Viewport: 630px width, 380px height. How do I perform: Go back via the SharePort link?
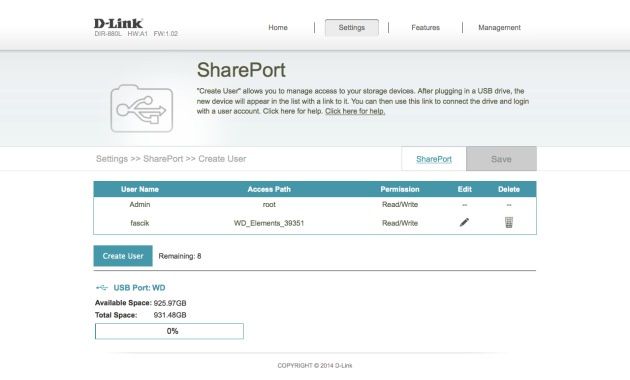(434, 159)
